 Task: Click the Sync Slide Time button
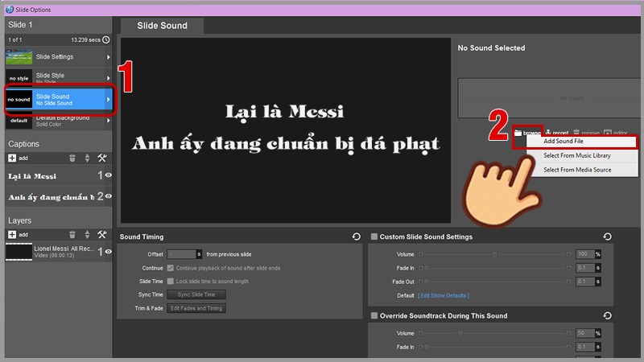[x=196, y=294]
